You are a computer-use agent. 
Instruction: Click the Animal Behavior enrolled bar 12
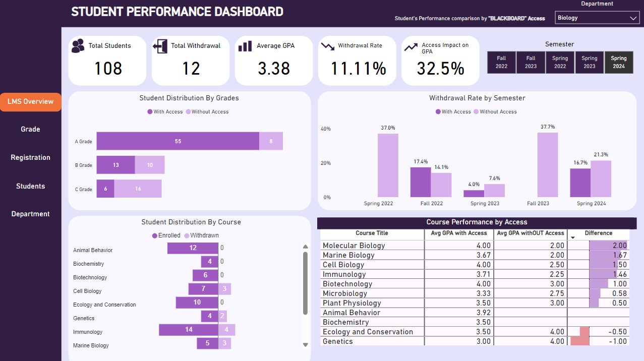pyautogui.click(x=193, y=248)
